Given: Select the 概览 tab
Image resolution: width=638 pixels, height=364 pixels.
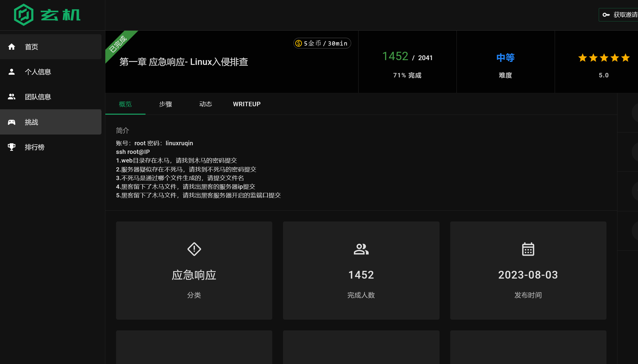Looking at the screenshot, I should coord(125,104).
